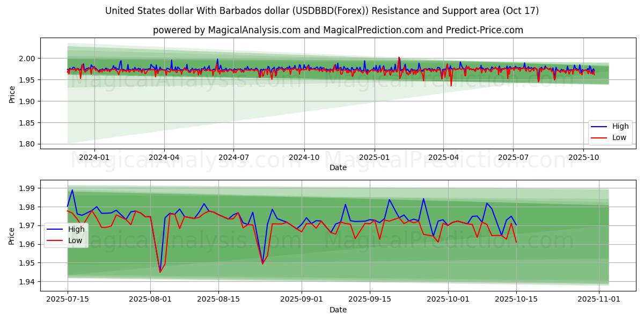Open the powered by MagicalAnalysis.com subtitle text
The height and width of the screenshot is (322, 644).
338,30
